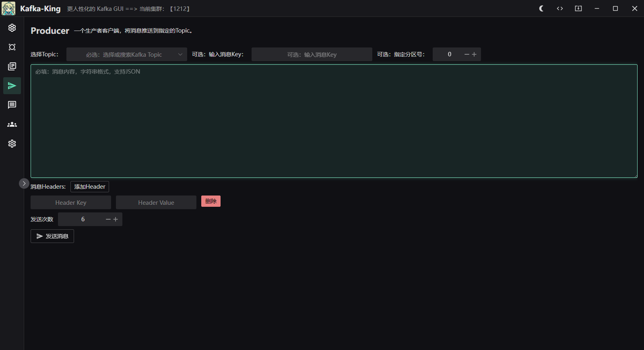Click the 发送消息 send button
Image resolution: width=644 pixels, height=350 pixels.
pyautogui.click(x=52, y=236)
